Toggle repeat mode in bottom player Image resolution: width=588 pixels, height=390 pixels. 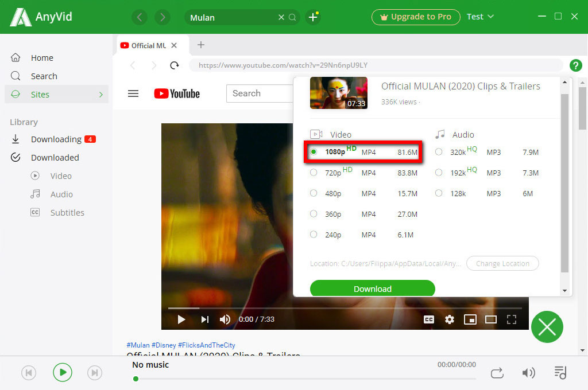pos(497,373)
